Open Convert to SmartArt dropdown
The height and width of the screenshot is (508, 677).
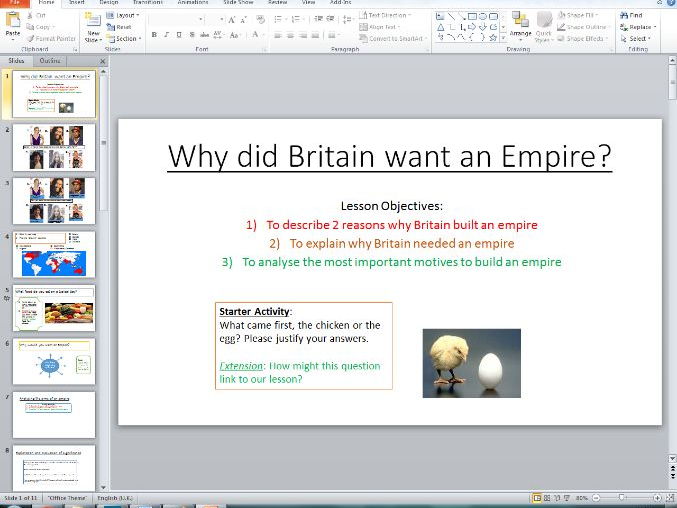tap(393, 38)
